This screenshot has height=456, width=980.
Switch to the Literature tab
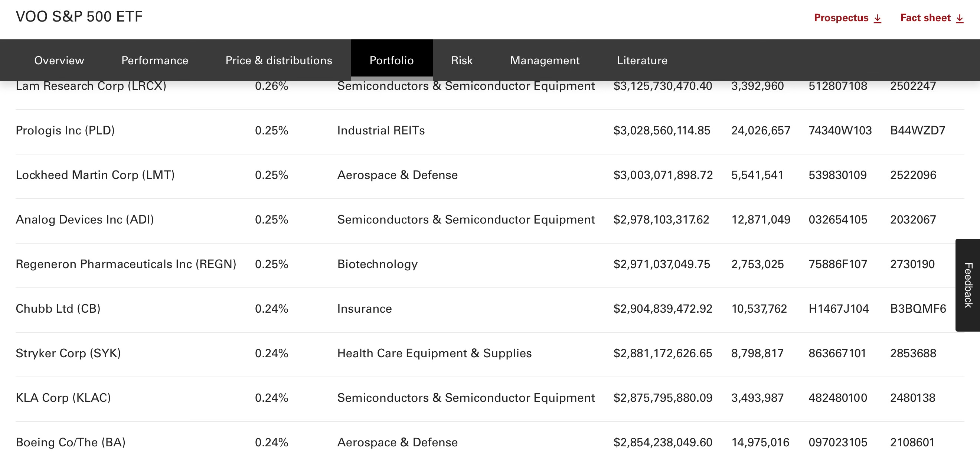pyautogui.click(x=642, y=60)
